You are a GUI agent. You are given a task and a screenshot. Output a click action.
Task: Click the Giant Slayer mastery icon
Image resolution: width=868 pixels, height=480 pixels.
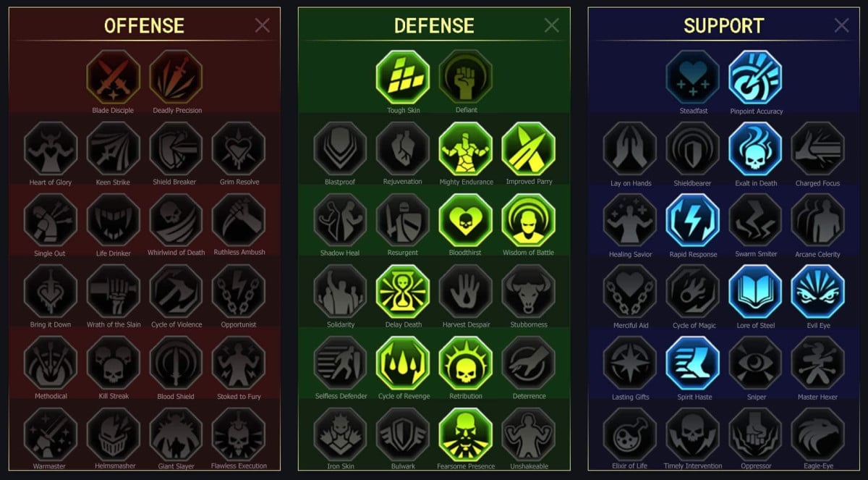pos(176,434)
